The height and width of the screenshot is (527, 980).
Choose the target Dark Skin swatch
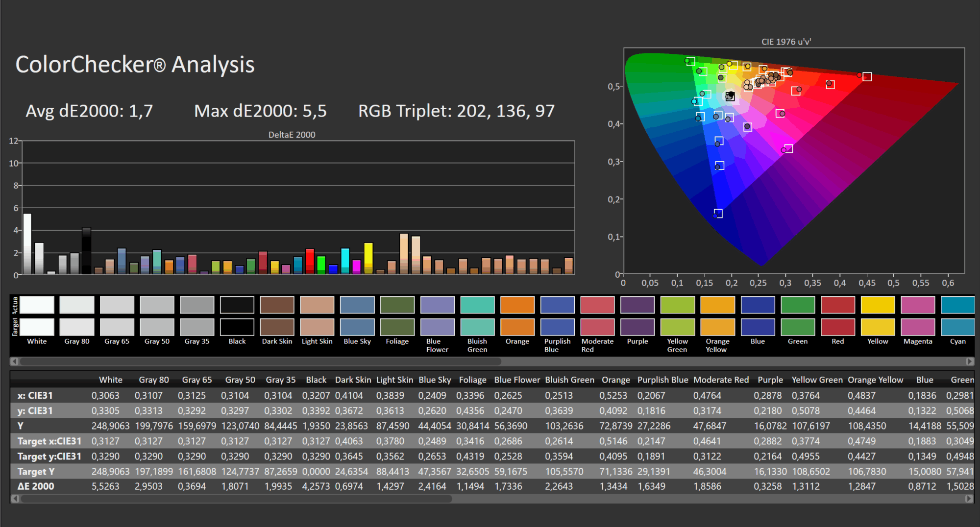pyautogui.click(x=277, y=327)
